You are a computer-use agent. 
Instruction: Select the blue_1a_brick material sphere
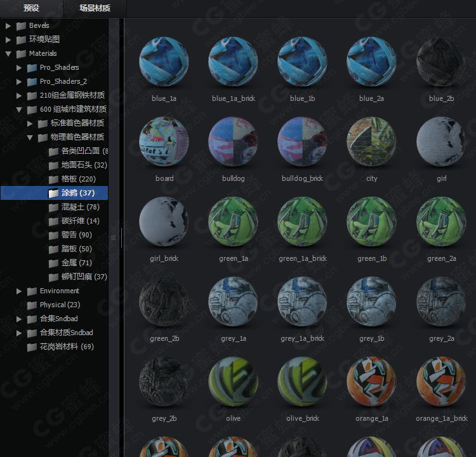(x=233, y=62)
